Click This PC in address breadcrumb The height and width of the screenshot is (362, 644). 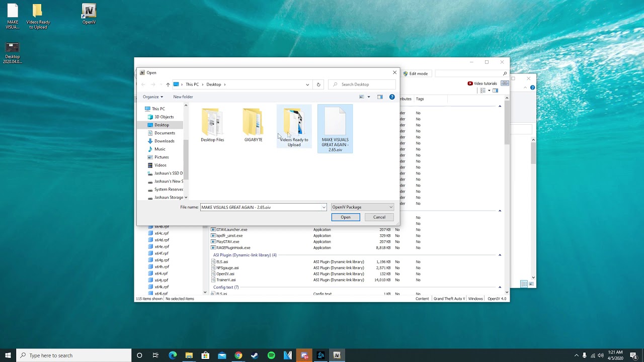(x=192, y=84)
